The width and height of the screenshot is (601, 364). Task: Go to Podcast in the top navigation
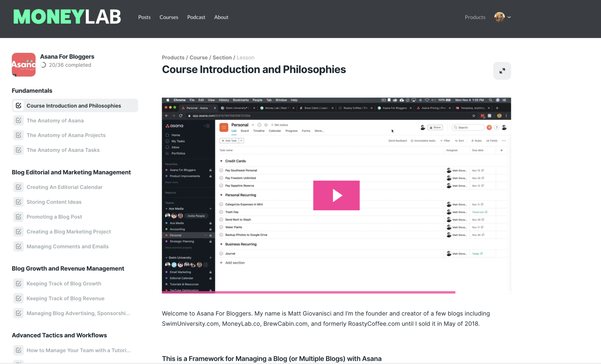[x=196, y=17]
